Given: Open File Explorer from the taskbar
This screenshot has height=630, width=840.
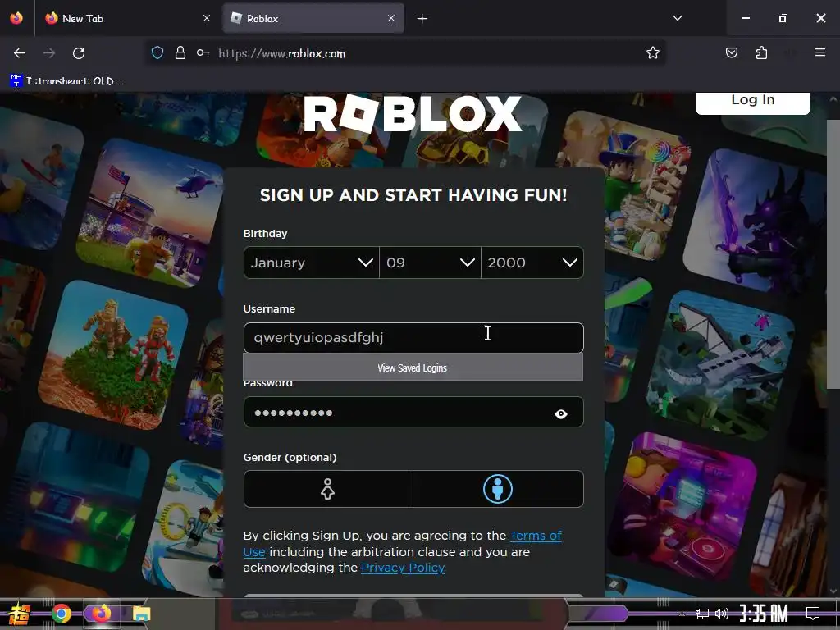Looking at the screenshot, I should 141,614.
